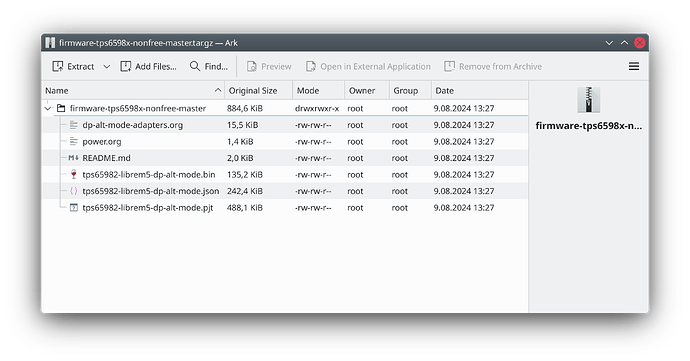Click the Ark app icon in title bar

click(50, 43)
